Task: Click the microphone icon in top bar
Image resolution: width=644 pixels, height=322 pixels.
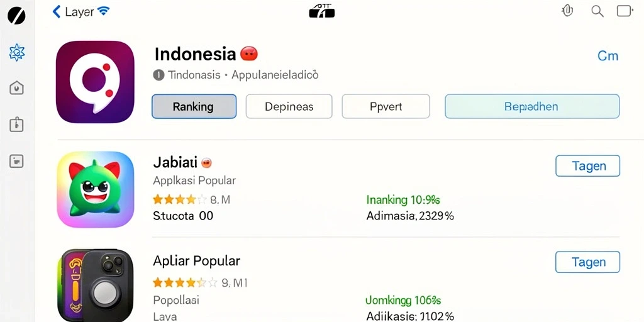Action: pyautogui.click(x=567, y=11)
